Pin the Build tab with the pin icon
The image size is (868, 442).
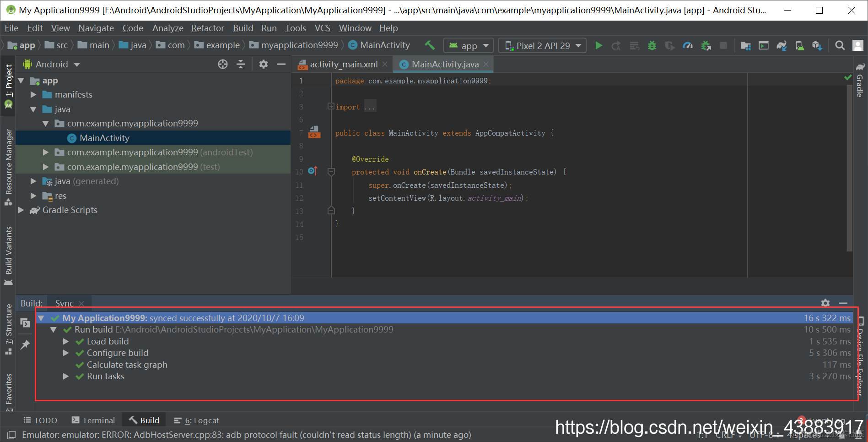[25, 345]
